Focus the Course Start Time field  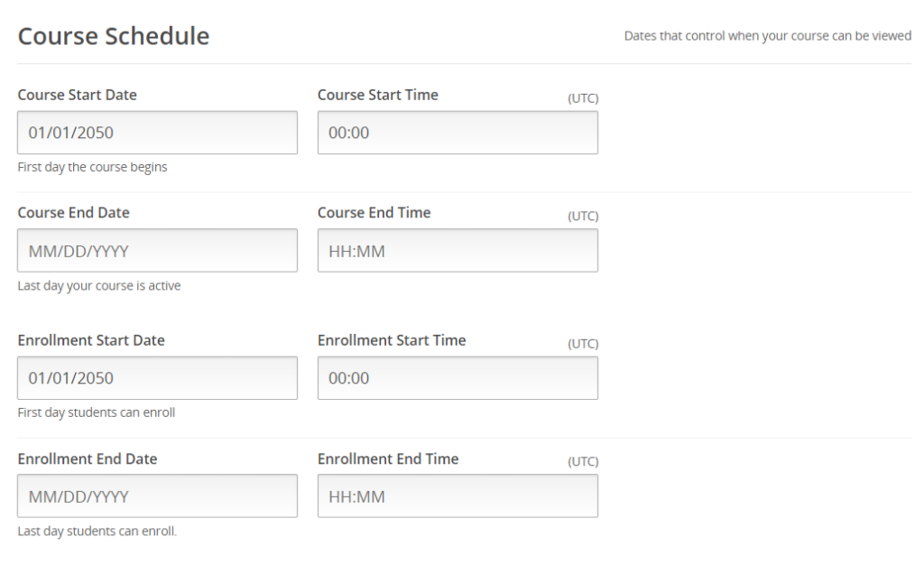457,133
